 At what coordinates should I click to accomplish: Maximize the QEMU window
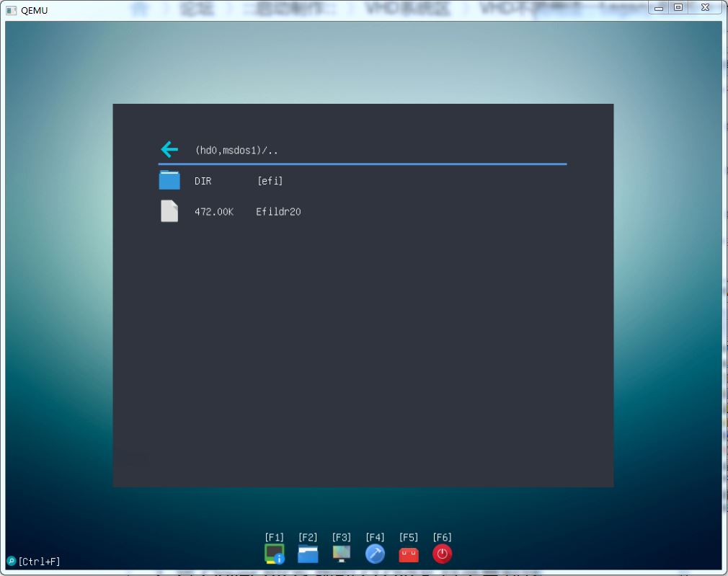pyautogui.click(x=678, y=7)
